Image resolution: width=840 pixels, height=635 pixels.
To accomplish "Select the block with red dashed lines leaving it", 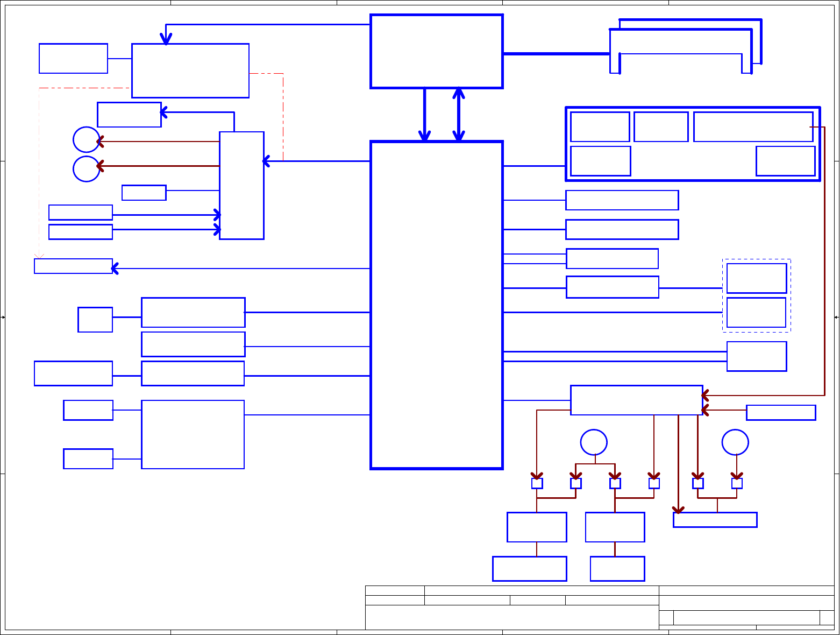I will click(x=190, y=70).
